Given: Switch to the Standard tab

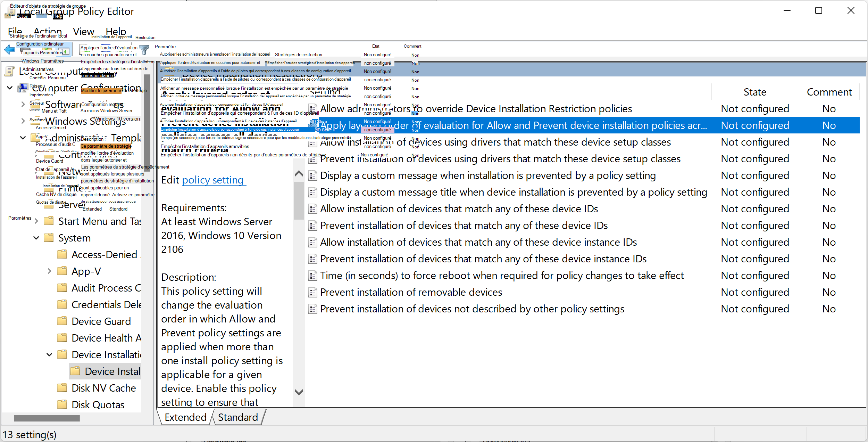Looking at the screenshot, I should [238, 417].
